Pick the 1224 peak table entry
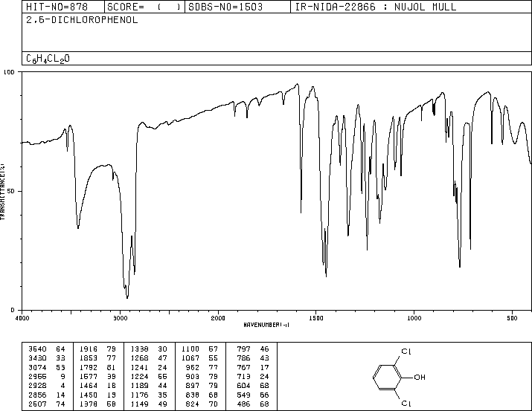The height and width of the screenshot is (411, 532). [x=149, y=376]
